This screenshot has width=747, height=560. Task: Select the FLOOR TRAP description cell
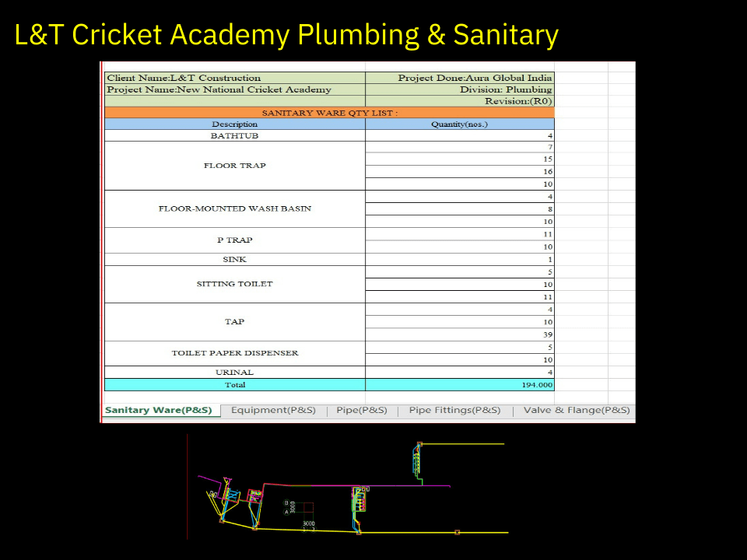tap(235, 166)
